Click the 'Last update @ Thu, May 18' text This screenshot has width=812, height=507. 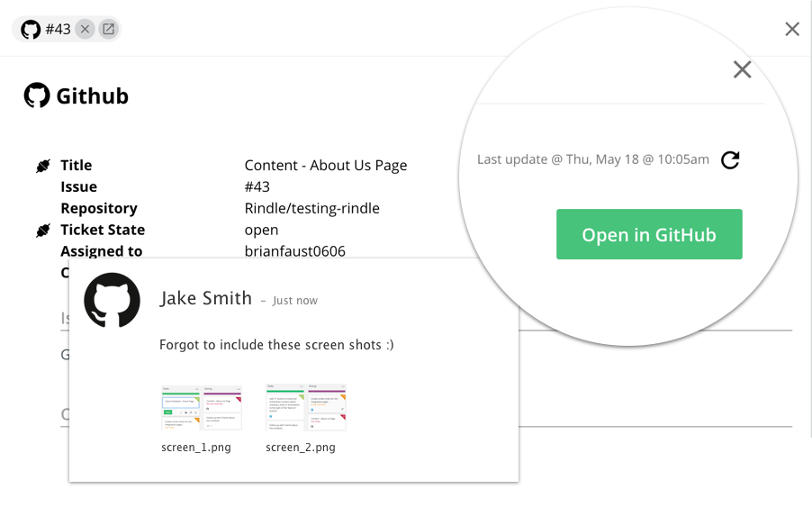click(x=593, y=159)
